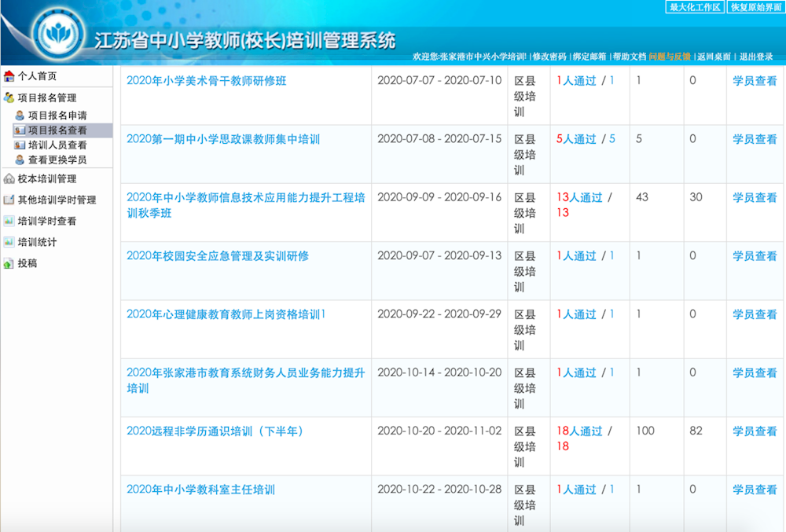Open 培训学时查看 chart icon

coord(8,221)
